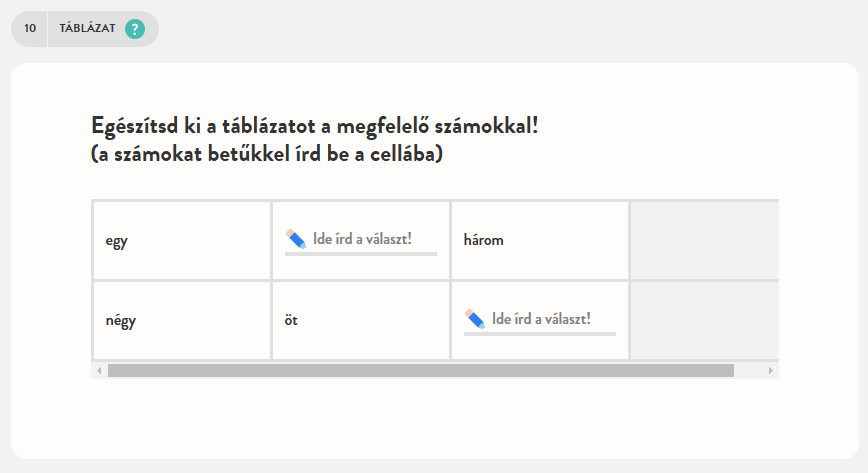The height and width of the screenshot is (473, 868).
Task: Click the pencil icon in the second row
Action: pos(475,318)
